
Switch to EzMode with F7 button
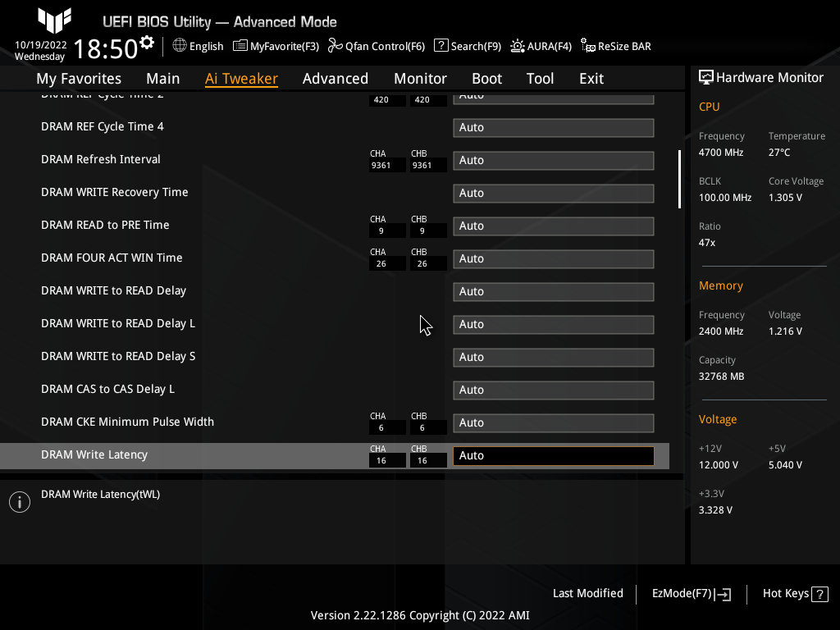tap(690, 593)
